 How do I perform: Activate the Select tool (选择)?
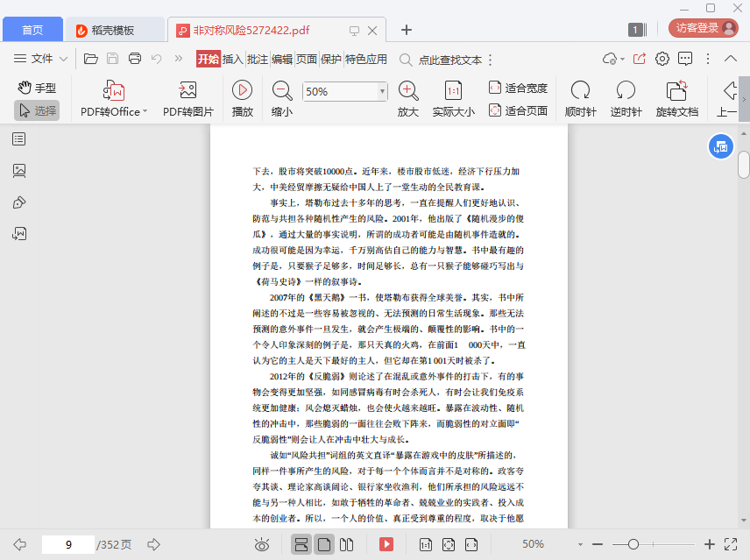[37, 110]
